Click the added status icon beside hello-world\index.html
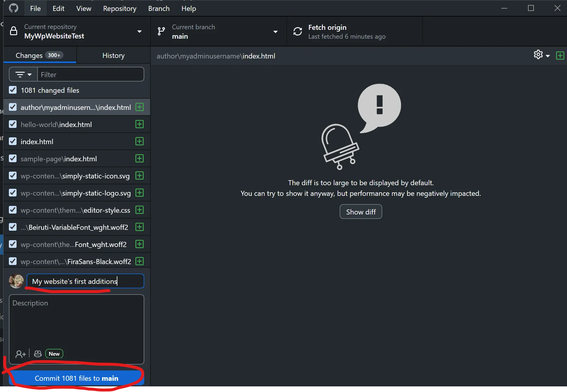567x392 pixels. (139, 124)
